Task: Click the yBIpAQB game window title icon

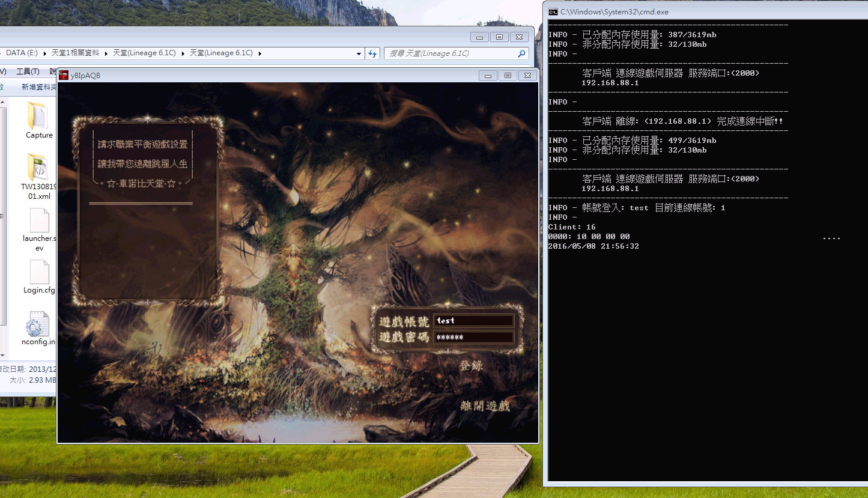Action: click(64, 76)
